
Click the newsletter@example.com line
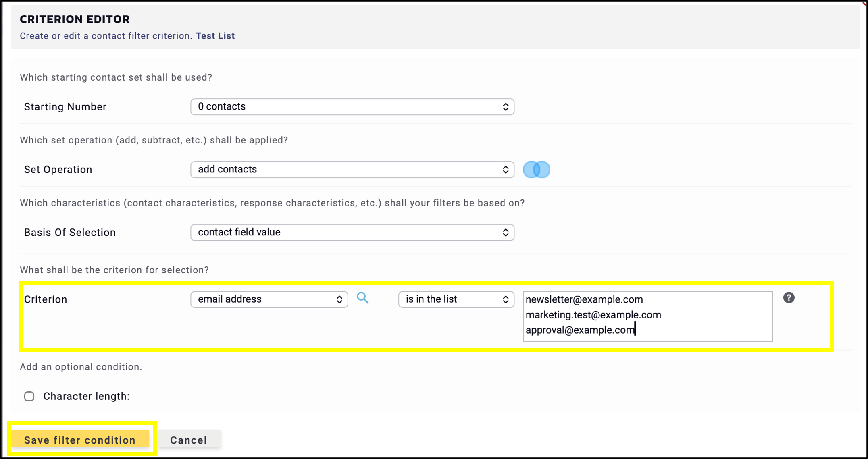(x=584, y=299)
